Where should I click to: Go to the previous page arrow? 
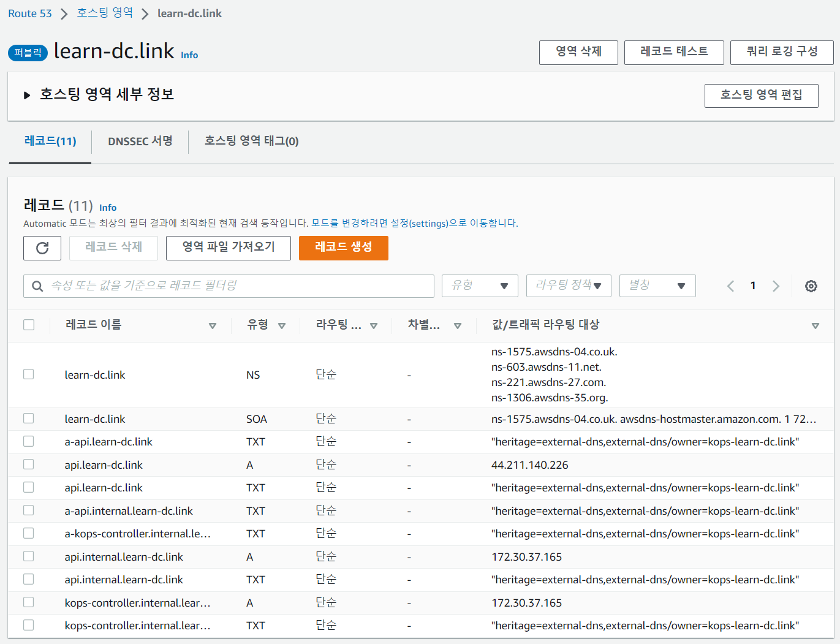point(730,286)
